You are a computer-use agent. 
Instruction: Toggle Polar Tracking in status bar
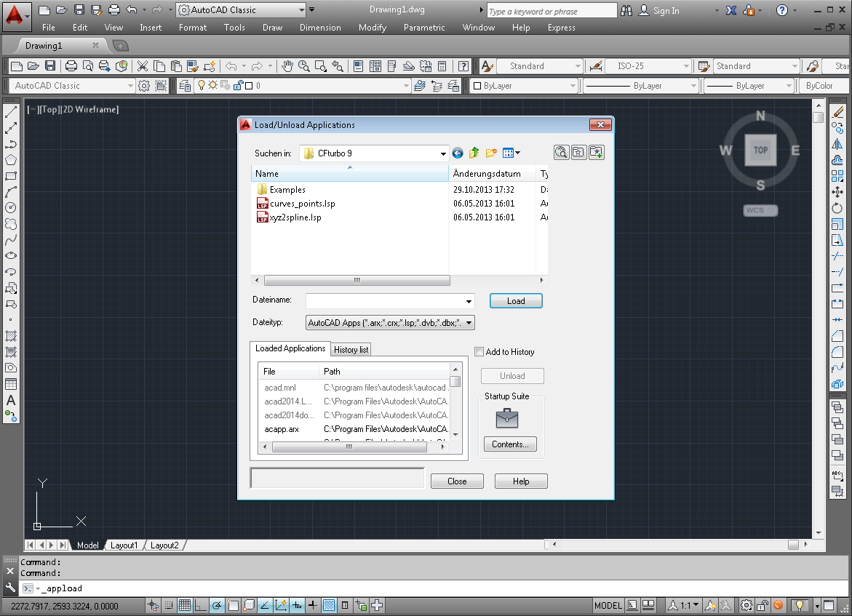pos(217,605)
